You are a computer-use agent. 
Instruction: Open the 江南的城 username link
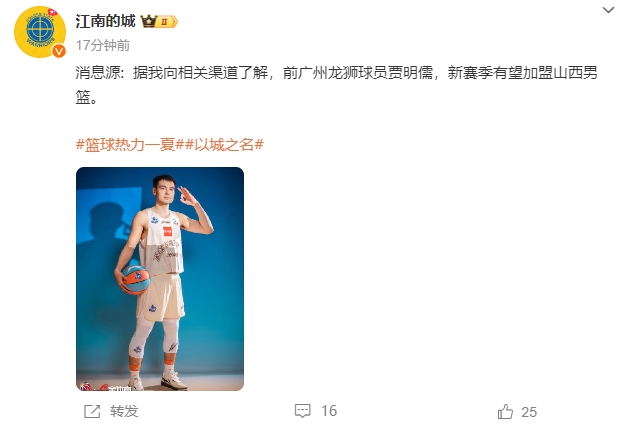click(105, 21)
